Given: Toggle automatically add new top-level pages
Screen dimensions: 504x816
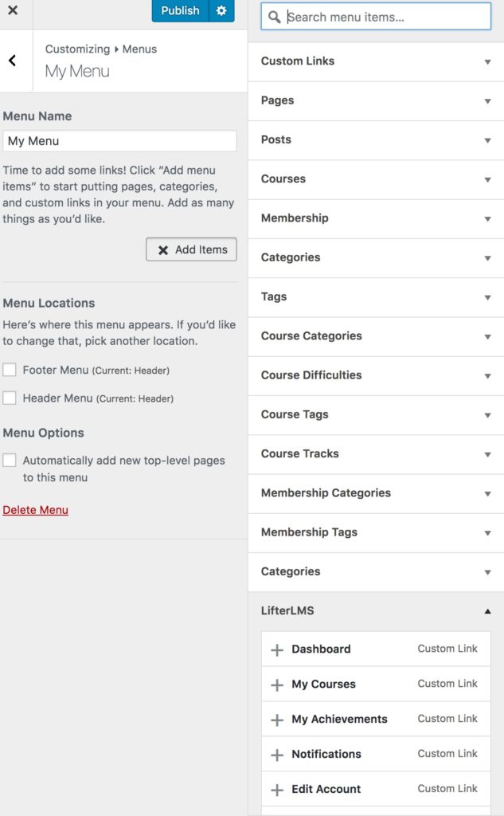Looking at the screenshot, I should (x=10, y=460).
